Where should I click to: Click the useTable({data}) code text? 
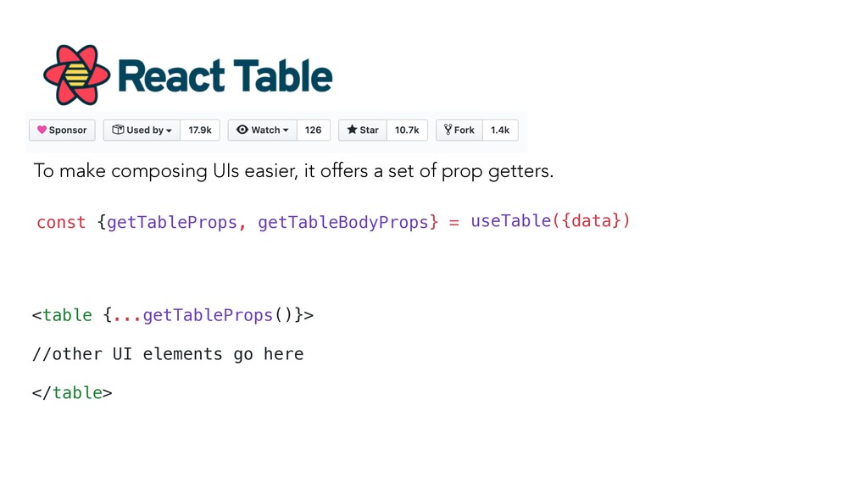pos(550,221)
